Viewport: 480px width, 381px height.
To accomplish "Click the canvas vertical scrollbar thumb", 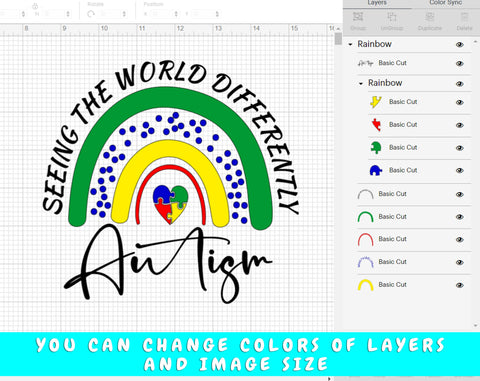I will (338, 39).
